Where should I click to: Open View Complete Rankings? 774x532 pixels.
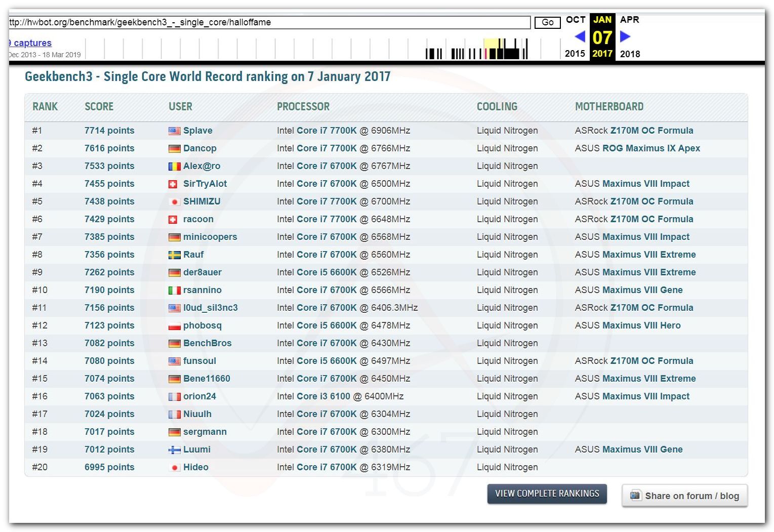(547, 494)
